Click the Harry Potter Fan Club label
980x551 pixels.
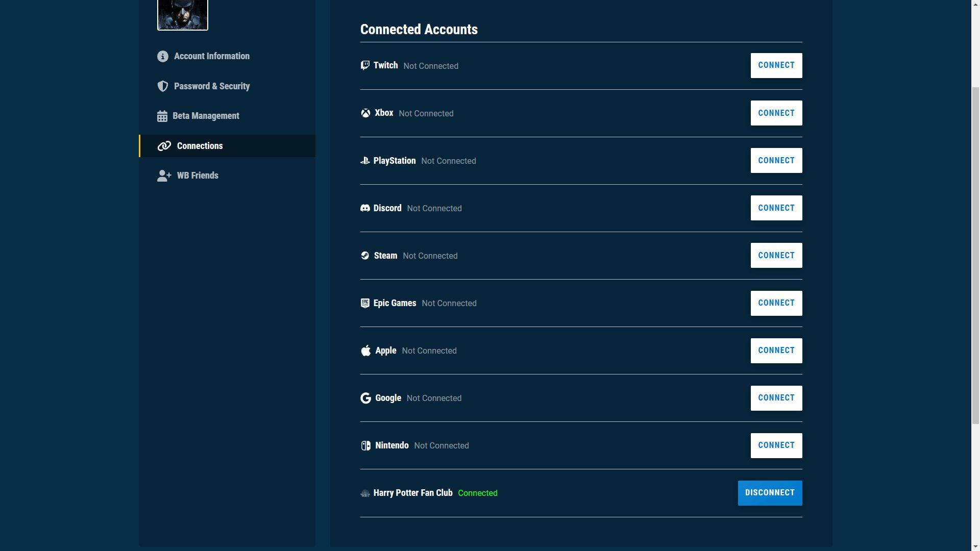(413, 493)
